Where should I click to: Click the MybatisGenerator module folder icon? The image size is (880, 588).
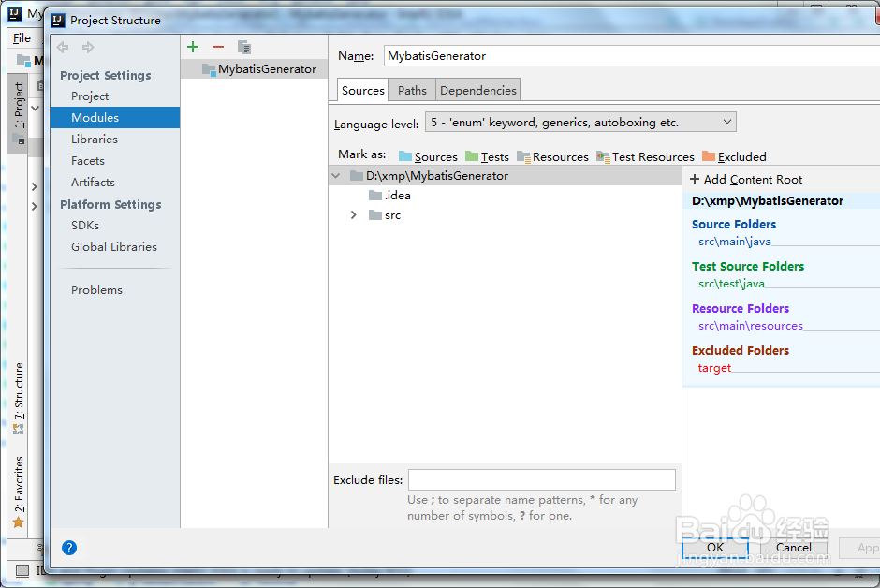point(209,69)
